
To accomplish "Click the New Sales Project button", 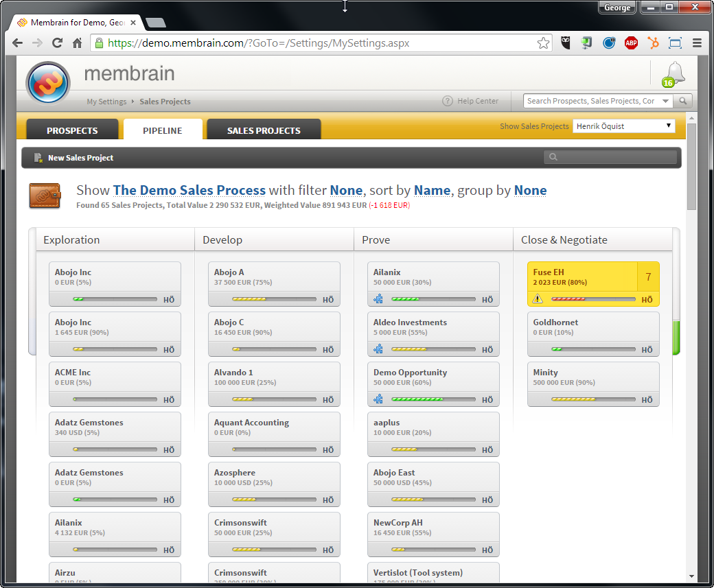I will 74,158.
